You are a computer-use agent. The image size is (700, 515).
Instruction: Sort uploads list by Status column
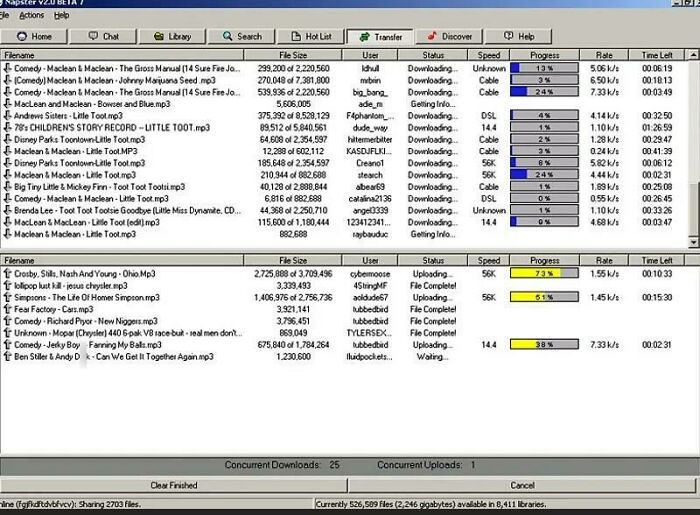433,260
